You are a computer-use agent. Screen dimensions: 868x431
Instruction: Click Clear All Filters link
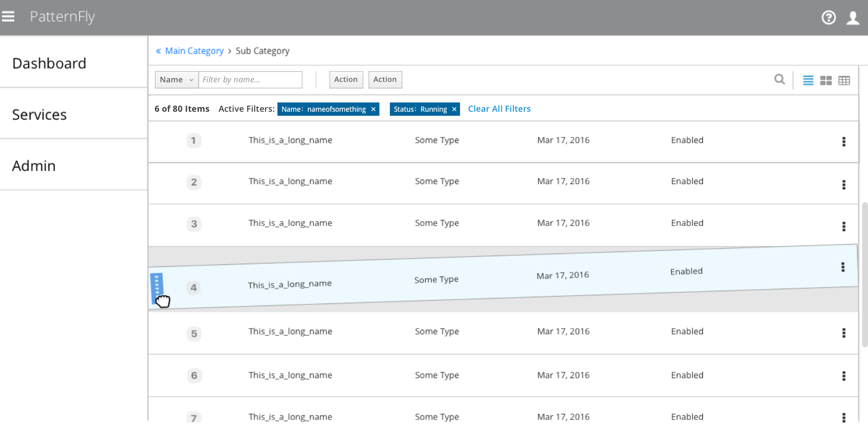[x=499, y=109]
